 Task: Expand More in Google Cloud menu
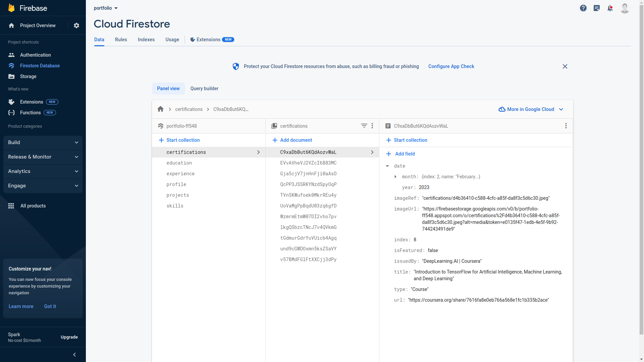tap(531, 109)
